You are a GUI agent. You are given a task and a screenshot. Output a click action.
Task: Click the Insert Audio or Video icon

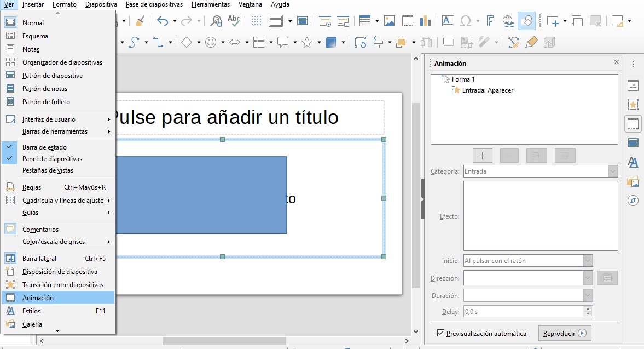pyautogui.click(x=408, y=21)
